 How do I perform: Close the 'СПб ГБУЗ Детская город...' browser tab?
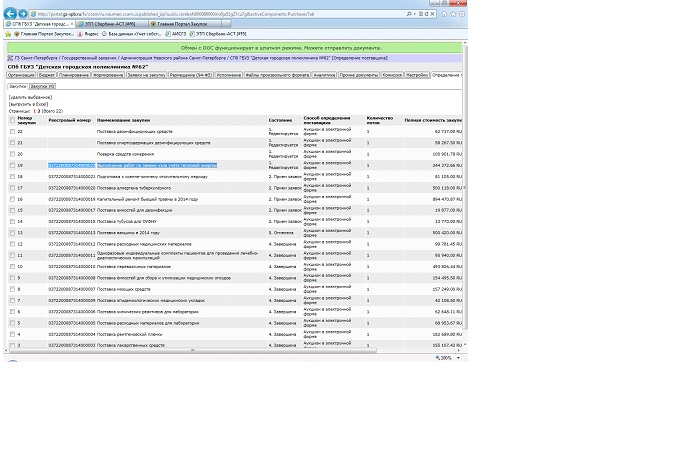pos(72,24)
